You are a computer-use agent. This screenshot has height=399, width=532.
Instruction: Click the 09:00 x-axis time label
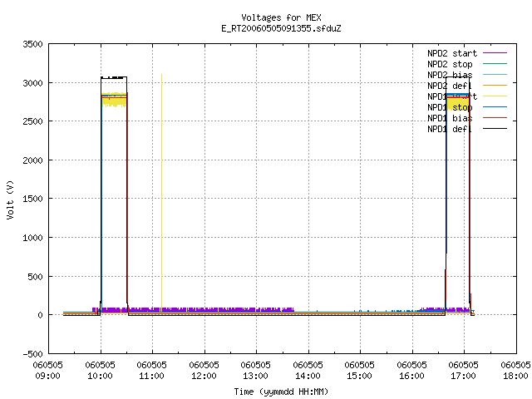click(x=48, y=376)
